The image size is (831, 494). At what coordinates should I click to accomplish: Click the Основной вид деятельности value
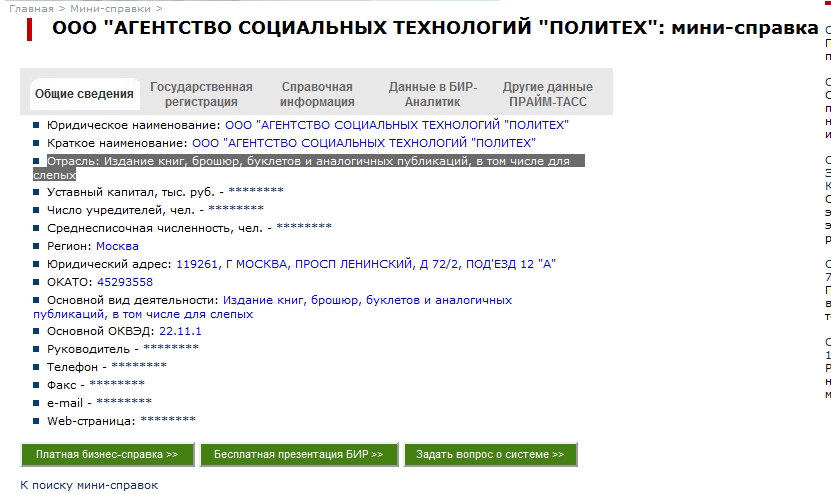click(x=272, y=307)
